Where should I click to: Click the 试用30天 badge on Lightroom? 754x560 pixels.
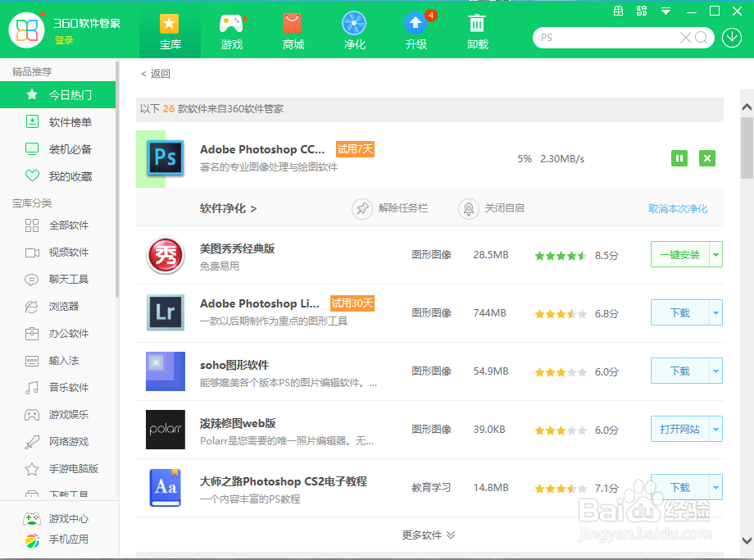coord(352,303)
